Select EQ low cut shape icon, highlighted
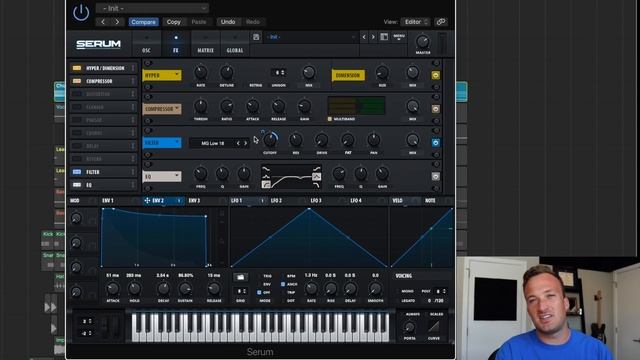 pos(266,185)
